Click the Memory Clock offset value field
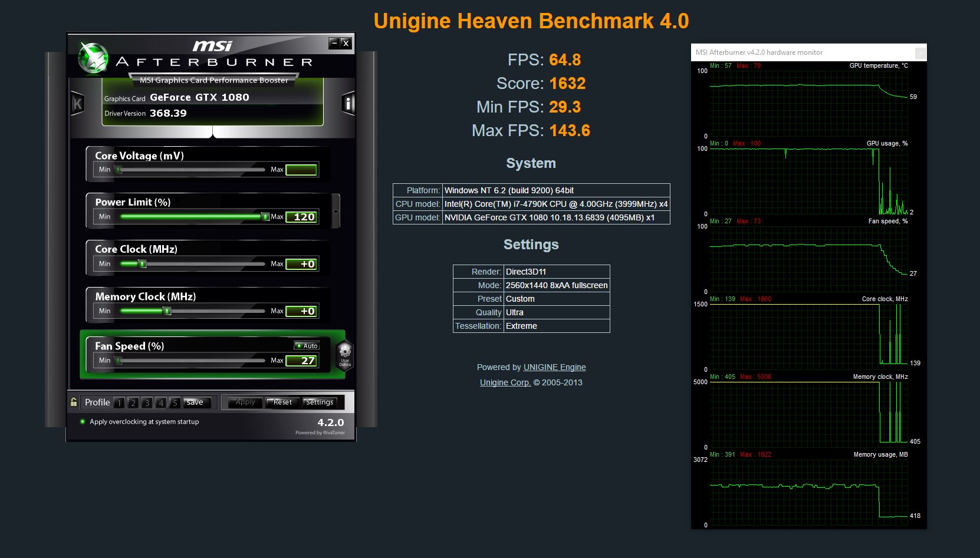The height and width of the screenshot is (558, 980). point(302,311)
